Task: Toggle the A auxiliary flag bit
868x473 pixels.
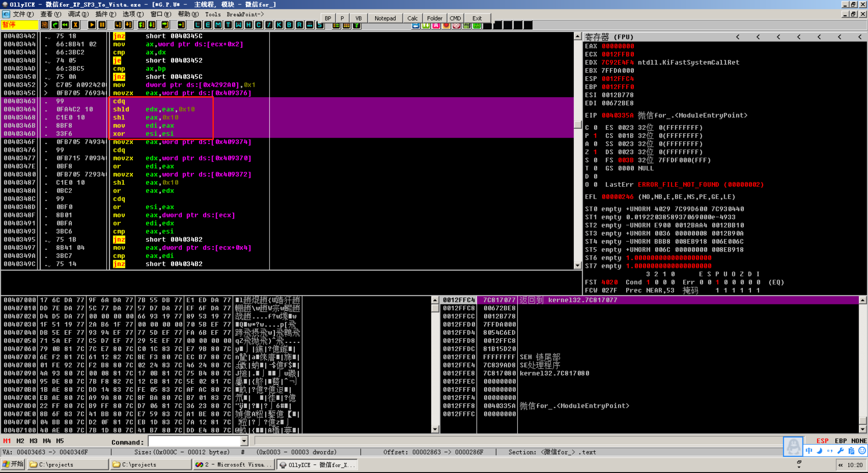Action: coord(595,144)
